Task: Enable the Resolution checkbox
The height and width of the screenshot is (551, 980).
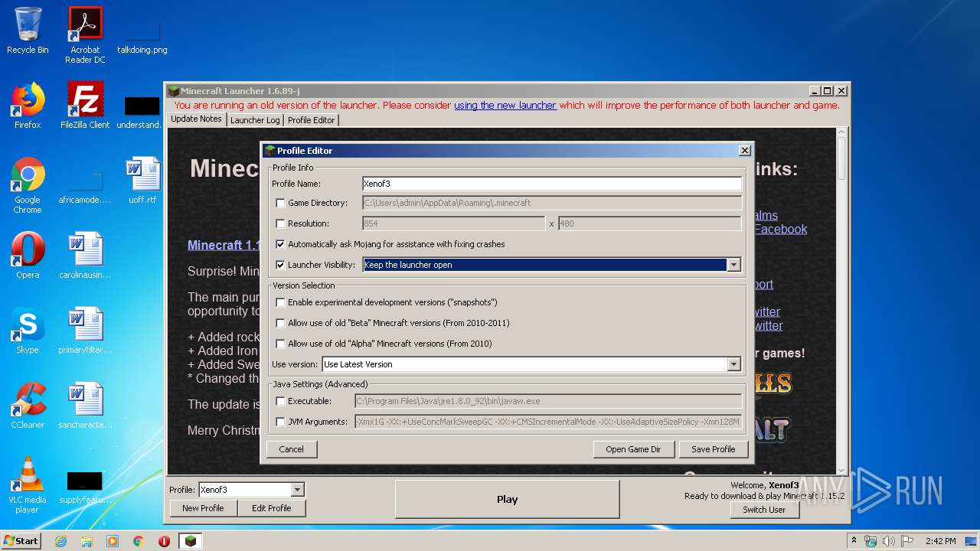Action: (280, 223)
